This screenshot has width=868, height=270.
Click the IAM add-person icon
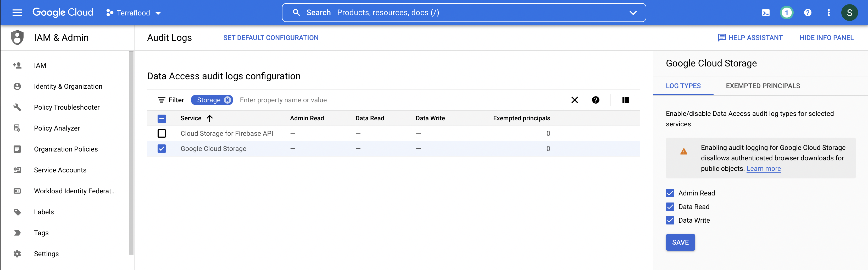click(17, 65)
